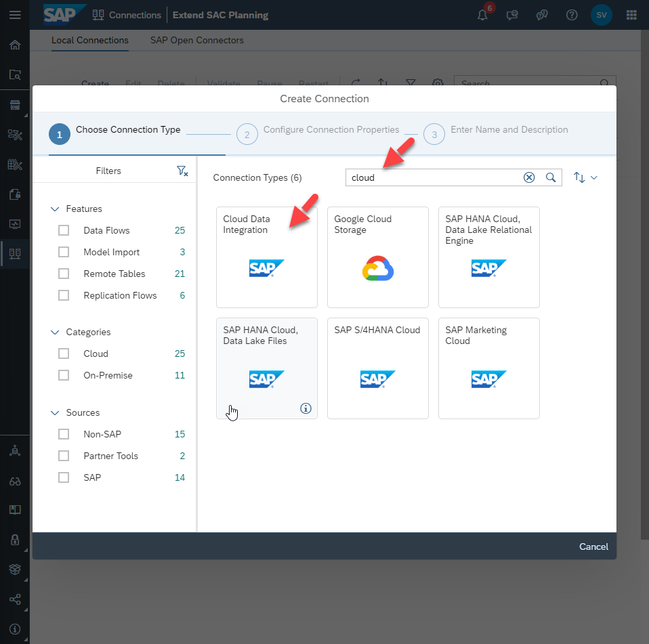Open the book documentation sidebar icon
The height and width of the screenshot is (644, 649).
[x=15, y=509]
